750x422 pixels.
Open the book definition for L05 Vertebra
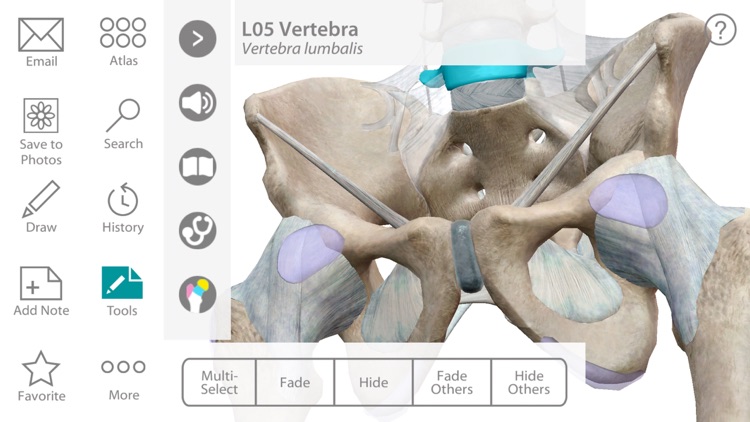(x=198, y=167)
